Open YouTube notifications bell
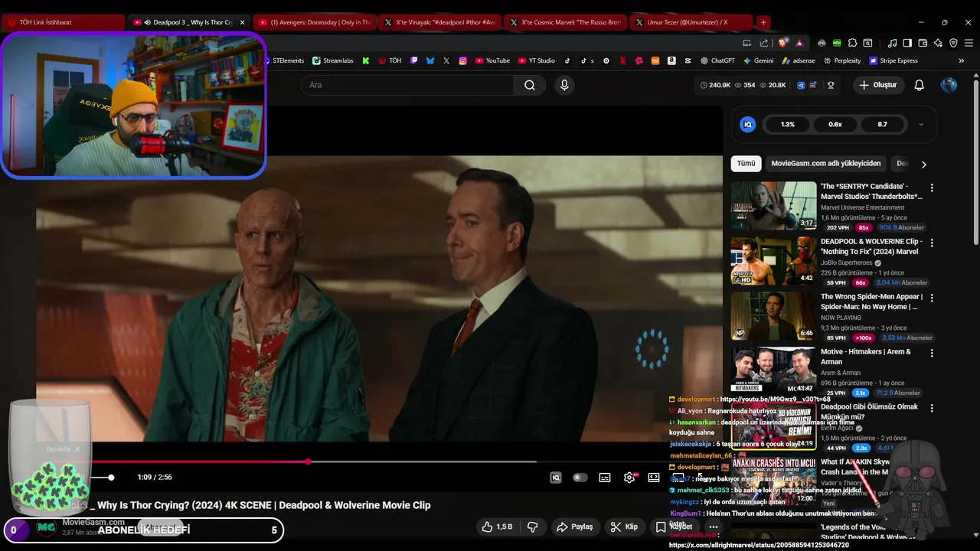The width and height of the screenshot is (980, 551). [x=919, y=85]
